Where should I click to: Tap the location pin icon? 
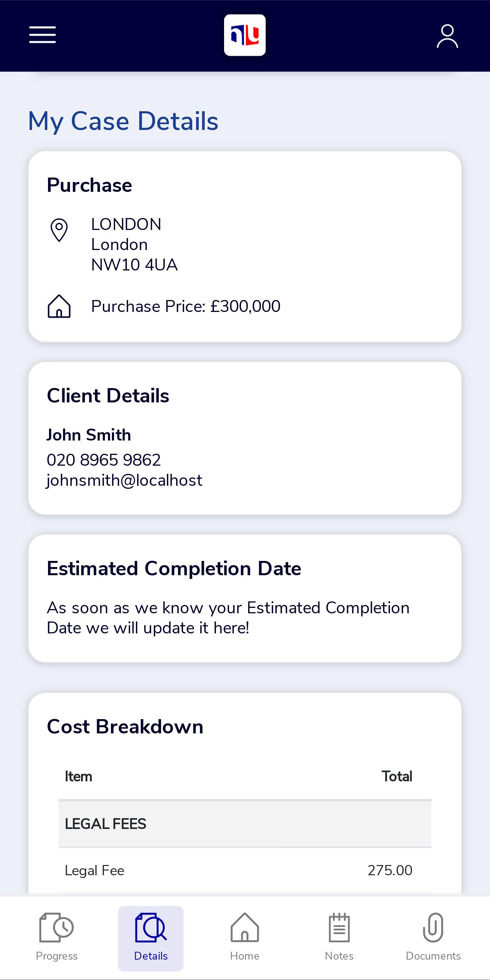[59, 230]
